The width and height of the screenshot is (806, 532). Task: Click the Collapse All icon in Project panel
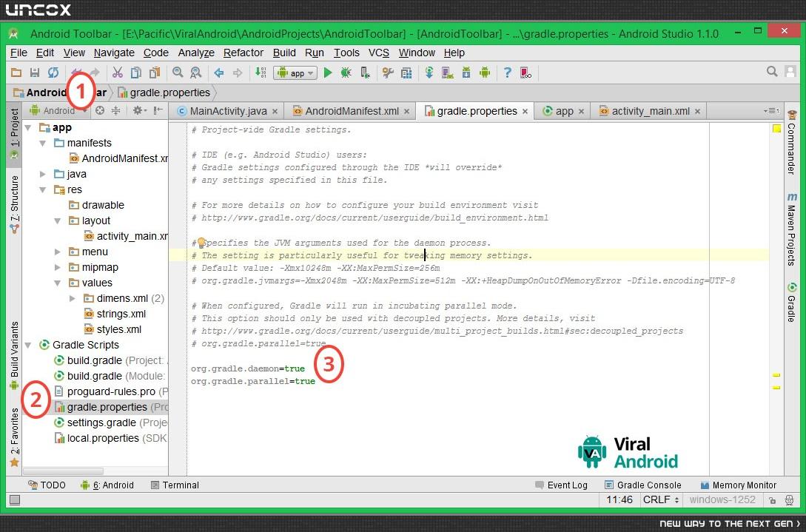[x=116, y=110]
